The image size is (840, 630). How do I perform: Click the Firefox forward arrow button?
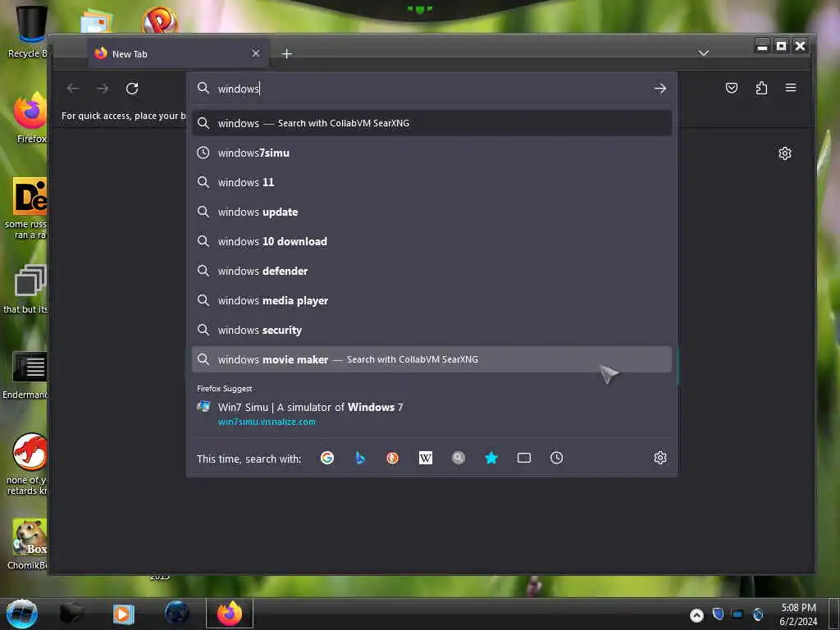(103, 89)
